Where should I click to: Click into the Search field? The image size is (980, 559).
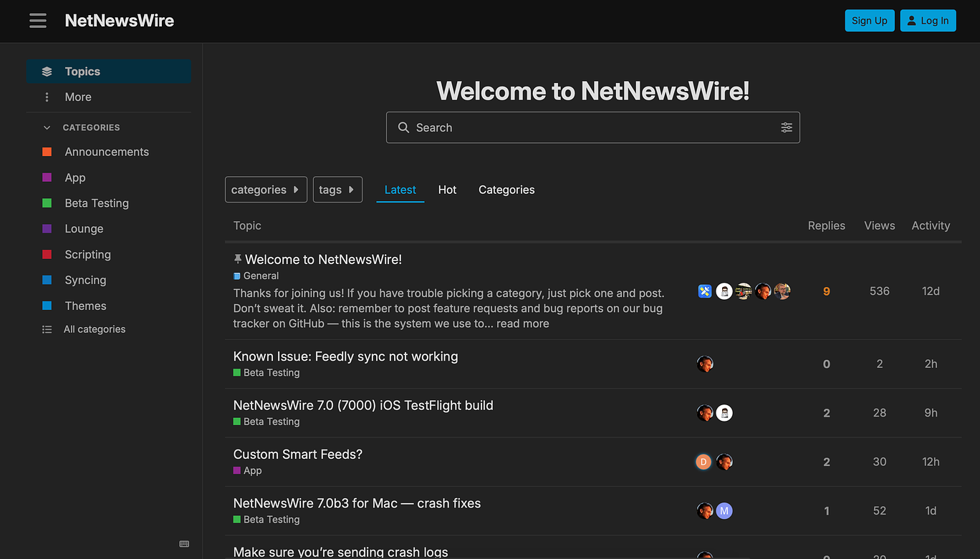[x=587, y=127]
